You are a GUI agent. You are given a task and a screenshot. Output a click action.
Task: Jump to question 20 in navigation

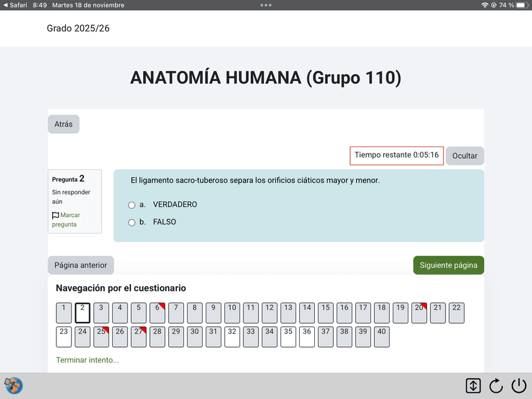pyautogui.click(x=419, y=312)
